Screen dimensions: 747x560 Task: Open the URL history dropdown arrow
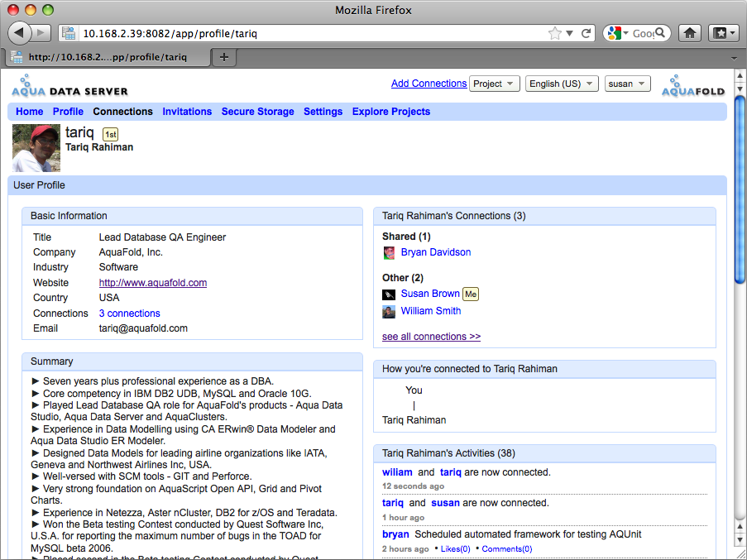coord(569,33)
